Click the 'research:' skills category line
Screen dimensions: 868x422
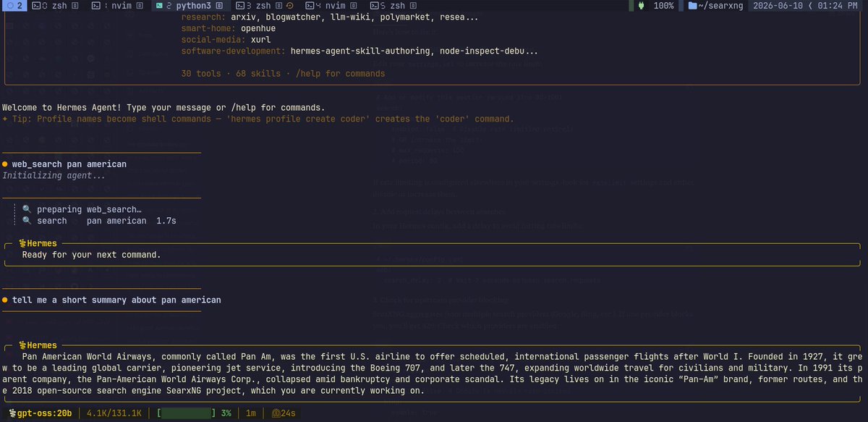pyautogui.click(x=328, y=16)
